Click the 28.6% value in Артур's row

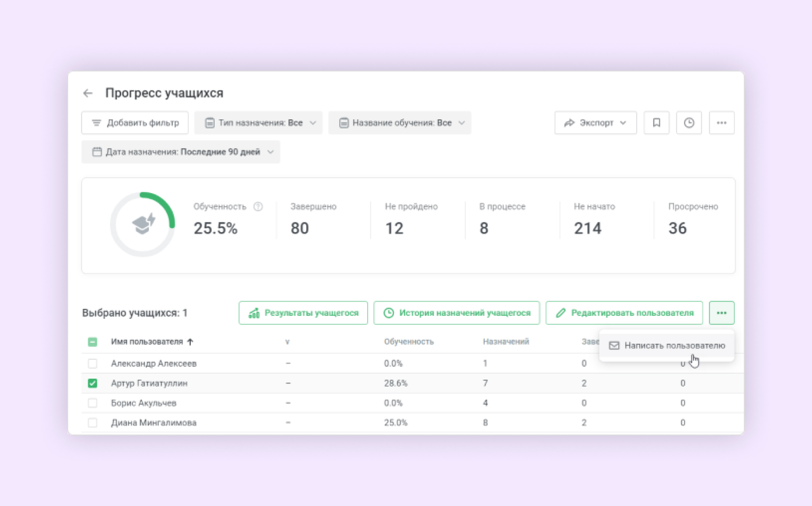(396, 383)
